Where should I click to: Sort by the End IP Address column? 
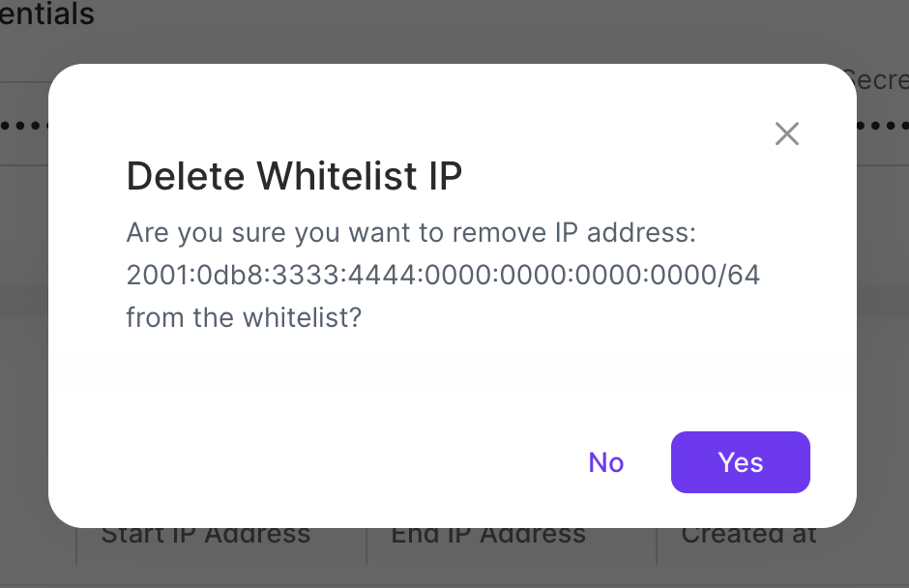coord(488,534)
